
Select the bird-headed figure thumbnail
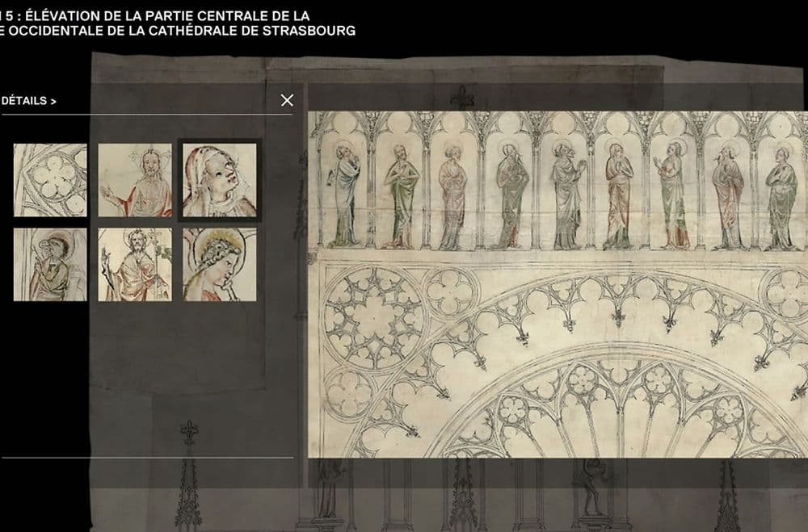[x=50, y=265]
